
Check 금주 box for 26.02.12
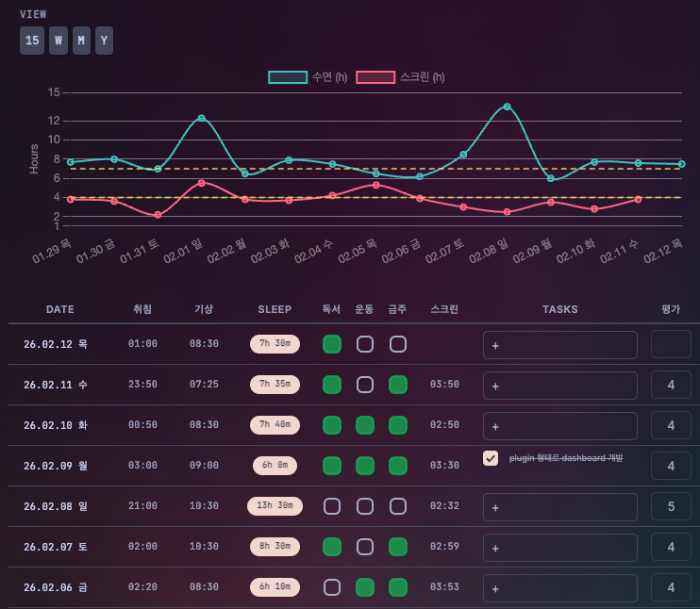(x=398, y=344)
